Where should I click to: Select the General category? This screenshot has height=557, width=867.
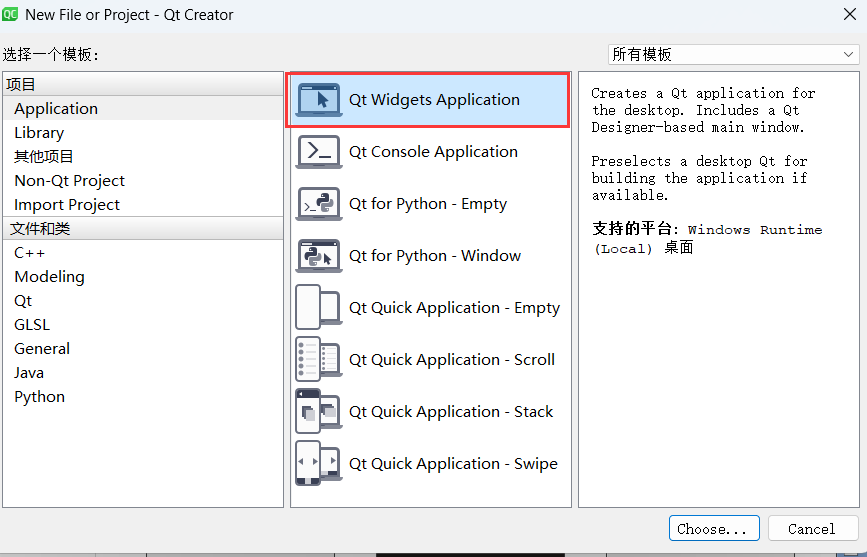point(143,348)
